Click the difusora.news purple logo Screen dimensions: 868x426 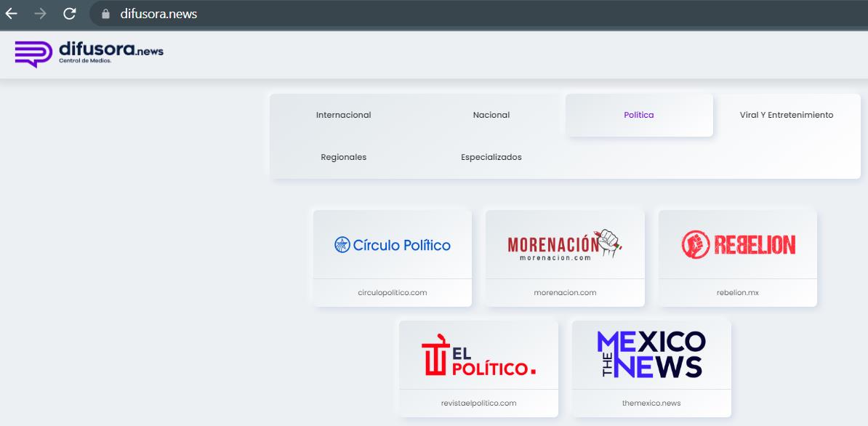tap(89, 54)
